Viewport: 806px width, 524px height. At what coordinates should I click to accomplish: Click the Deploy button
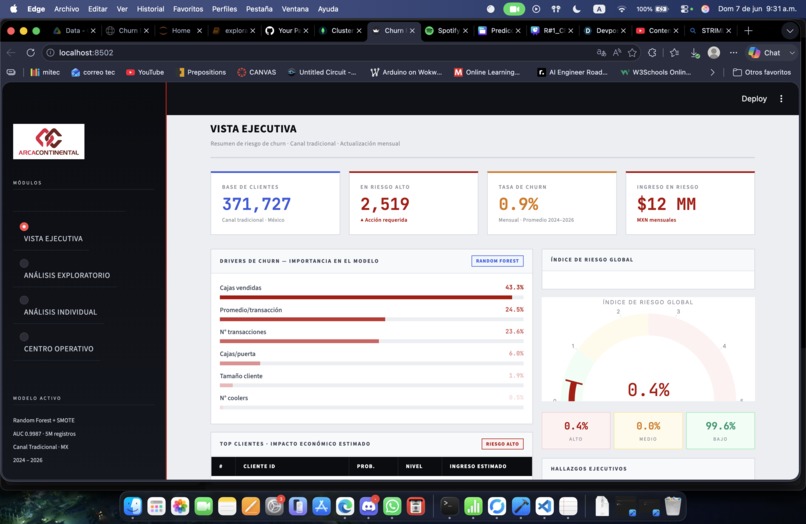pyautogui.click(x=754, y=99)
